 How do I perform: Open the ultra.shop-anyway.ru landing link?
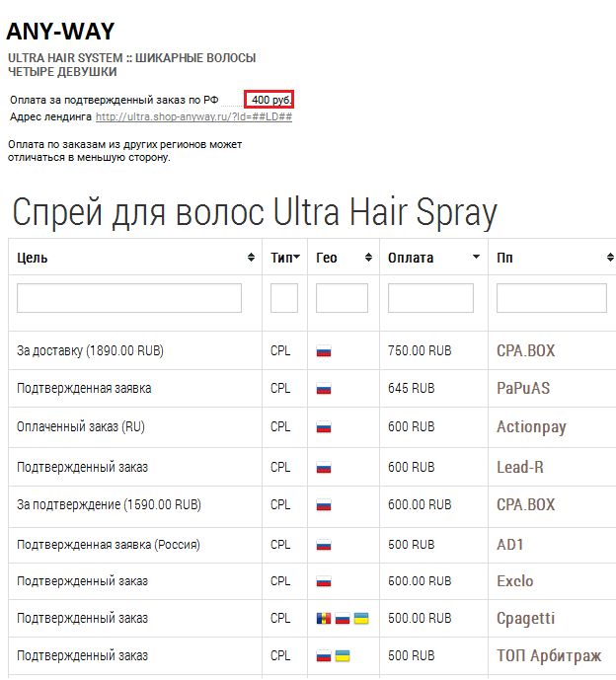(193, 116)
